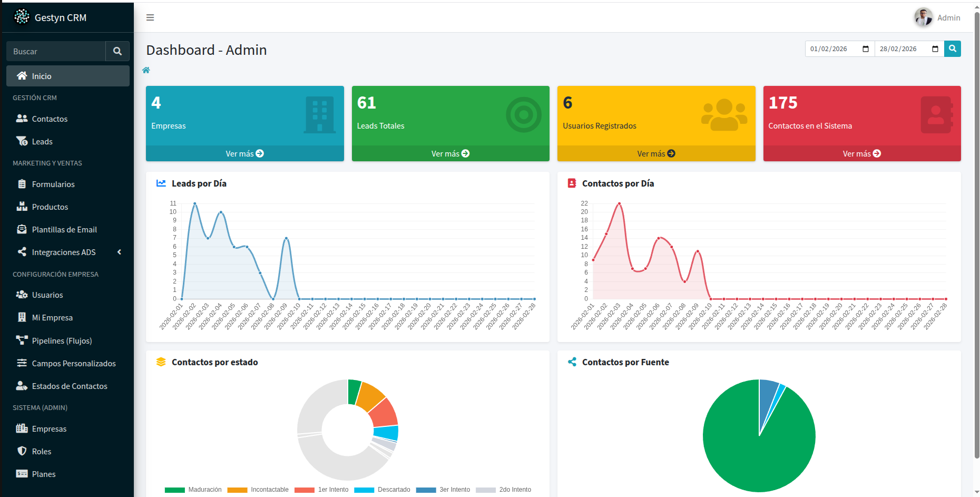The height and width of the screenshot is (497, 980).
Task: Open start date calendar picker
Action: click(x=865, y=49)
